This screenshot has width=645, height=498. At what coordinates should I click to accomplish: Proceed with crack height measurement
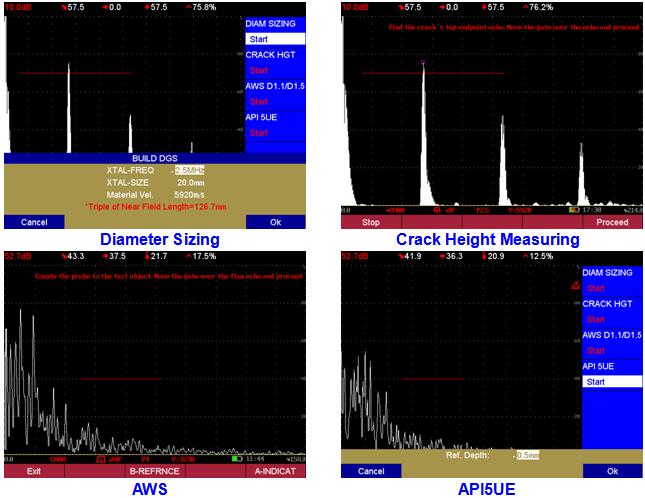click(x=612, y=222)
